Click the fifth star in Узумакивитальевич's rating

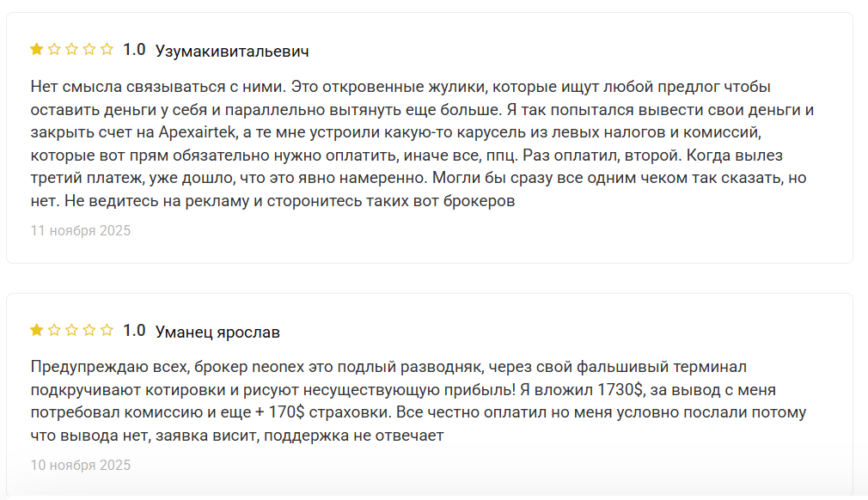point(107,50)
